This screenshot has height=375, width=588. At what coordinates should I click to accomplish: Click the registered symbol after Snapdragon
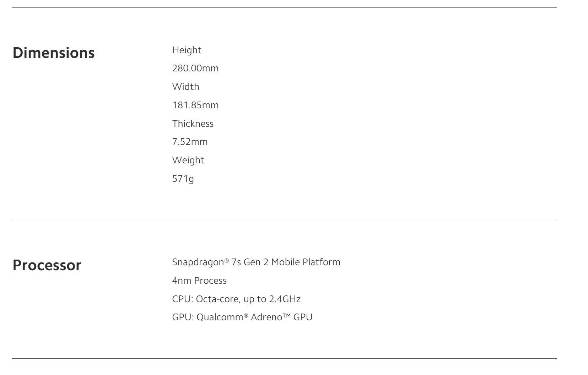pos(227,261)
